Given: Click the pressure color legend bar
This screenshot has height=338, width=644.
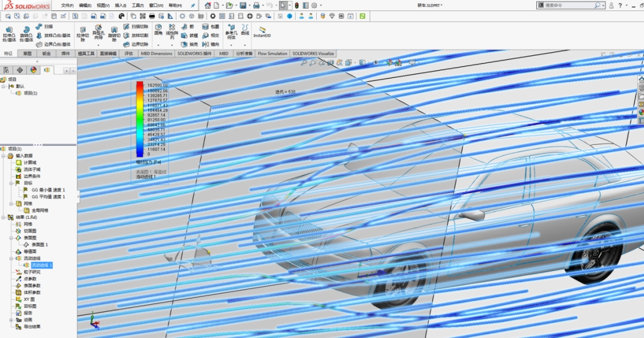Looking at the screenshot, I should coord(140,119).
